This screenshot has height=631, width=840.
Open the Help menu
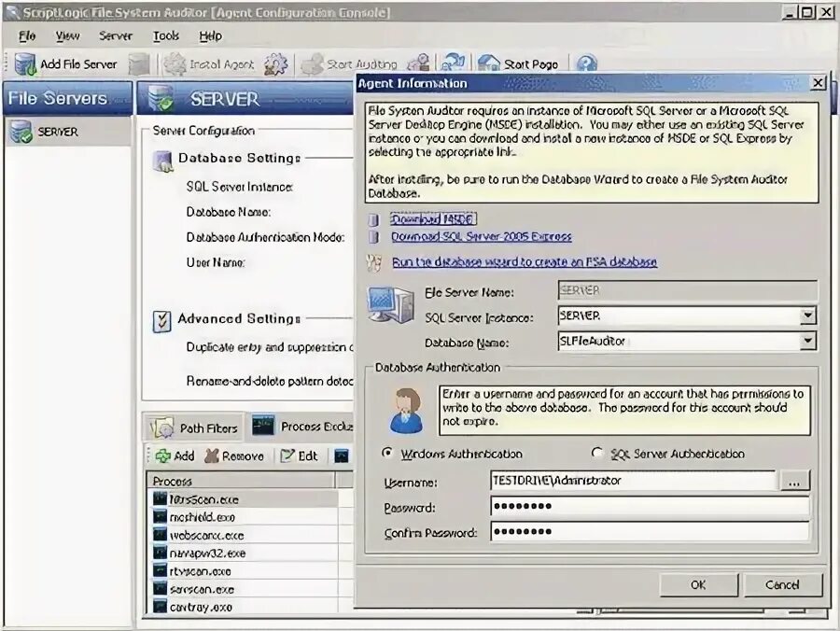[211, 35]
